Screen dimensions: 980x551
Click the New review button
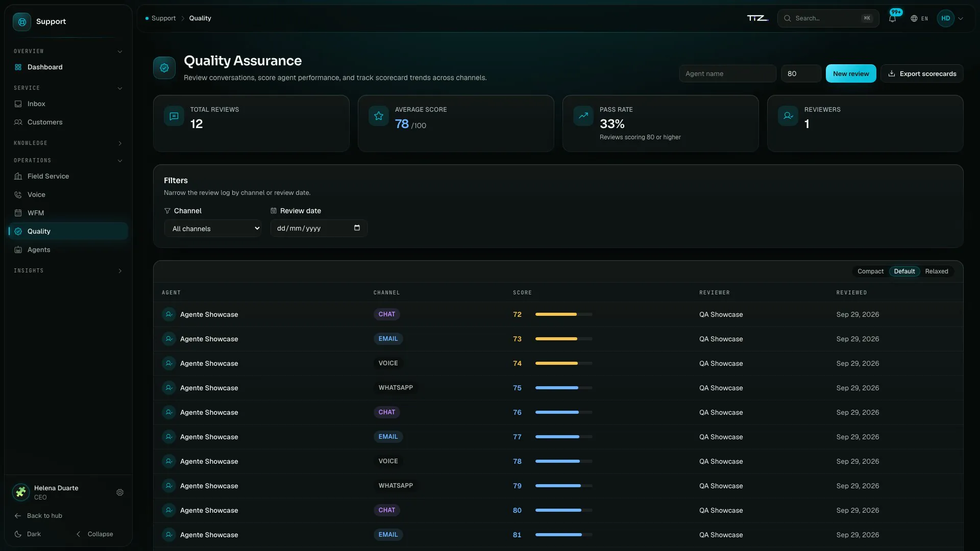tap(851, 73)
